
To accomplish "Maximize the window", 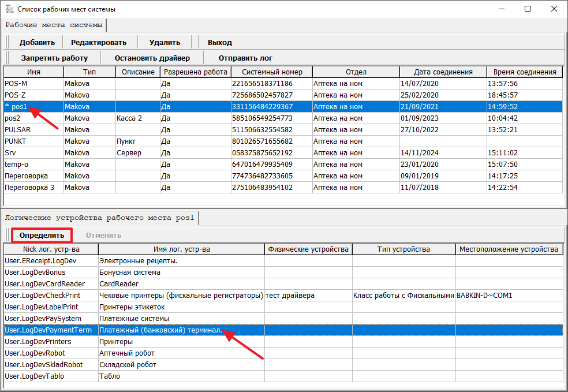I will click(527, 9).
